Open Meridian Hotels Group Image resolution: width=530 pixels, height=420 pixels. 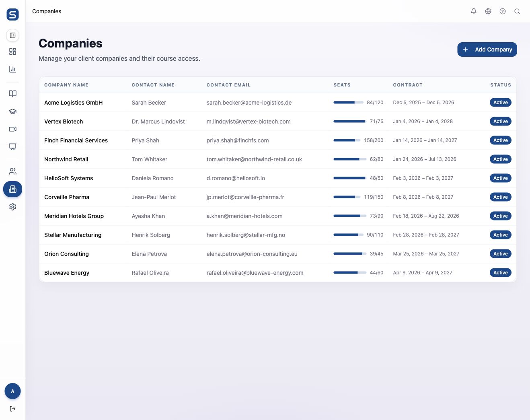click(74, 216)
